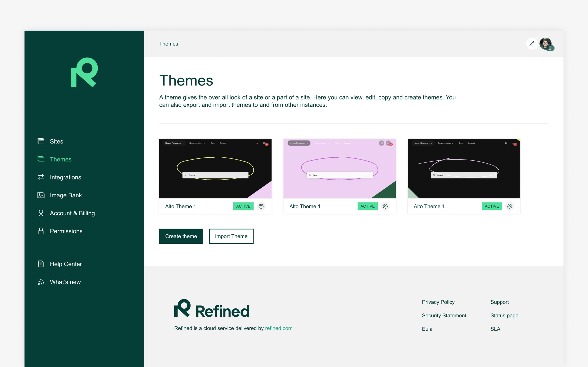The image size is (588, 367).
Task: Click the Help Center document icon
Action: click(41, 263)
